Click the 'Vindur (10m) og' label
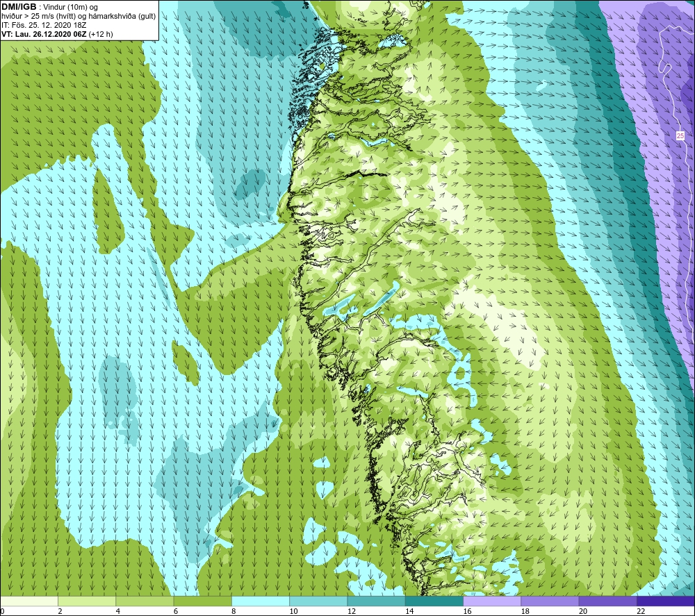 (x=70, y=8)
